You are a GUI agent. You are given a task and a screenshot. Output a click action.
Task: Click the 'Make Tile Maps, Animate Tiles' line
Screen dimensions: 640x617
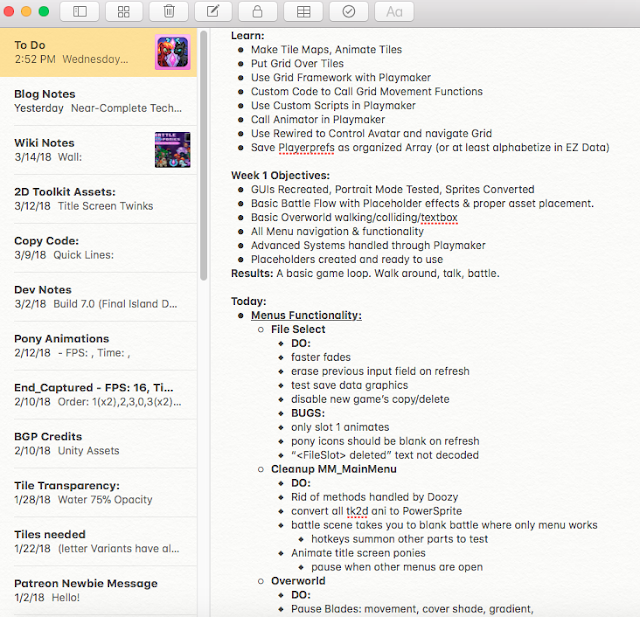point(327,50)
